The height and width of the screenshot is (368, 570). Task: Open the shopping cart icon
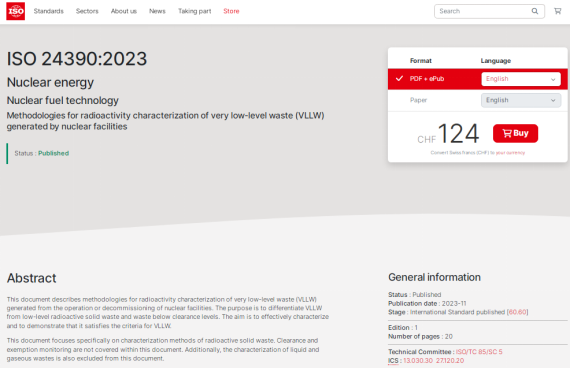pos(557,11)
